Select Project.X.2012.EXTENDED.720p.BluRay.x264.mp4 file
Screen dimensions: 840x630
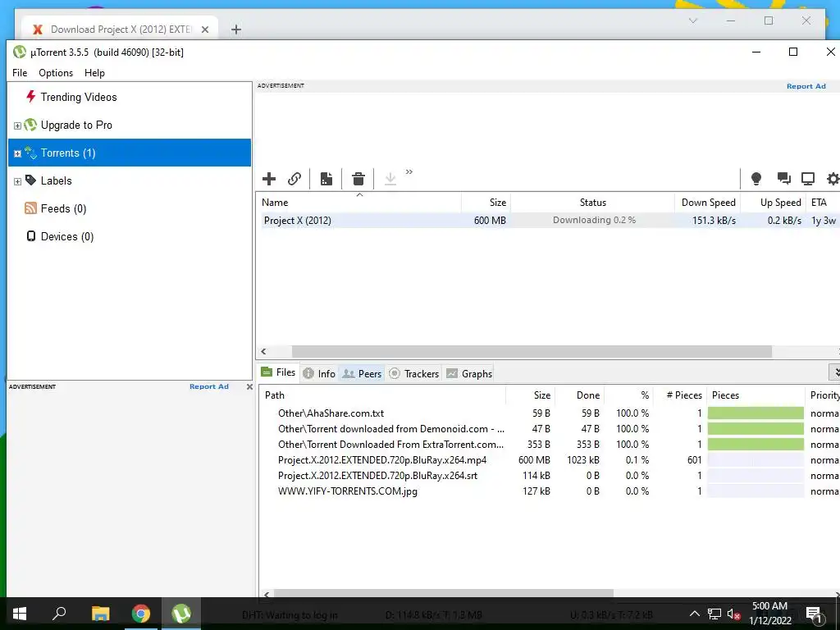tap(549, 459)
